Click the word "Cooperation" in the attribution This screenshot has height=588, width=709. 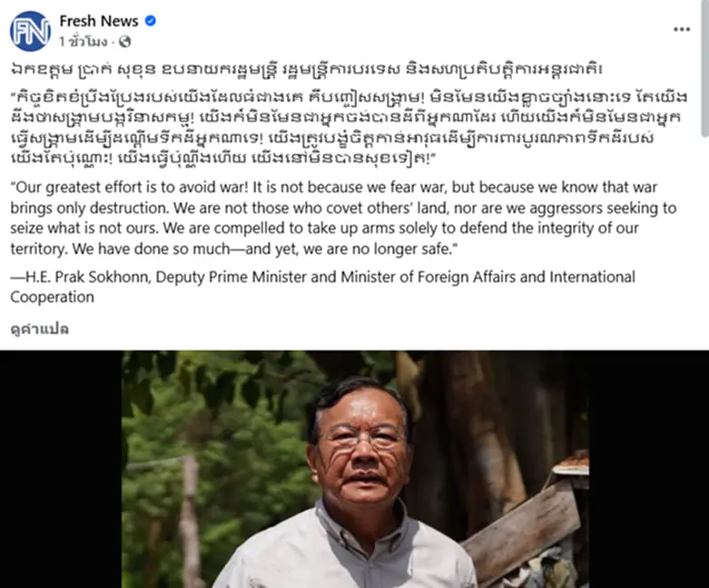pos(52,297)
